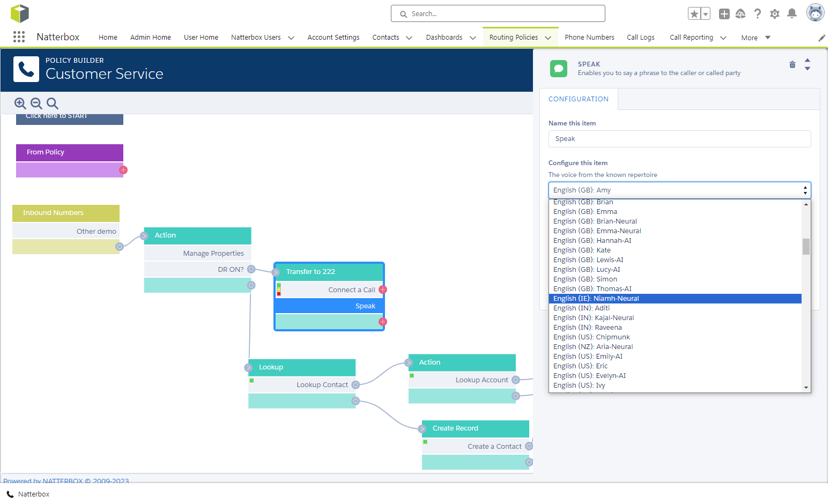Expand Dashboards menu chevron

click(x=473, y=38)
